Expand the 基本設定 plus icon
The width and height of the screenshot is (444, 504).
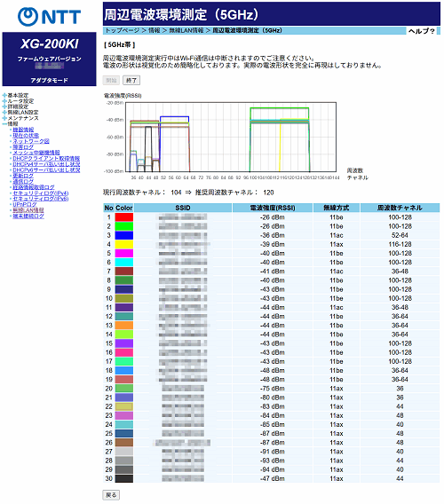click(4, 96)
